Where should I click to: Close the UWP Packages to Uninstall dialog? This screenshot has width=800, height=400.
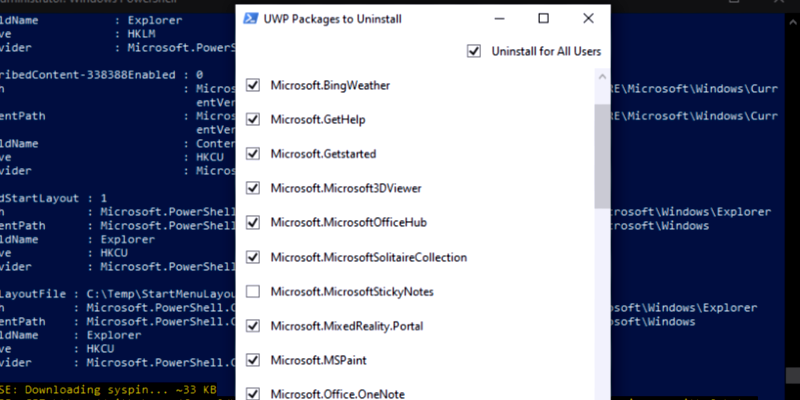click(x=588, y=18)
